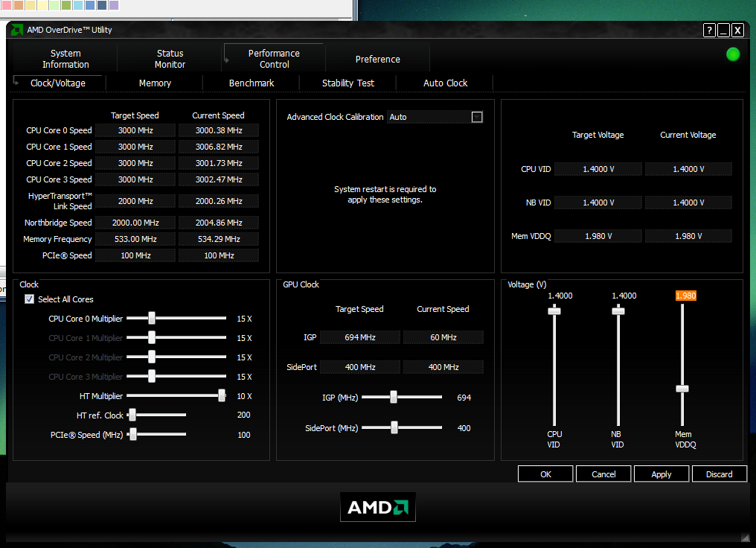This screenshot has width=756, height=548.
Task: Click the Discard button
Action: (x=720, y=474)
